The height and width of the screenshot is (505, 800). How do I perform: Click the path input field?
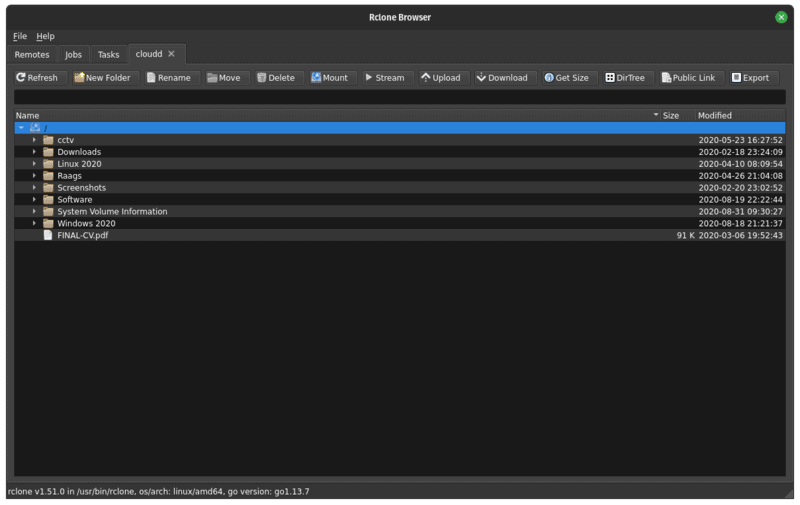pyautogui.click(x=399, y=97)
